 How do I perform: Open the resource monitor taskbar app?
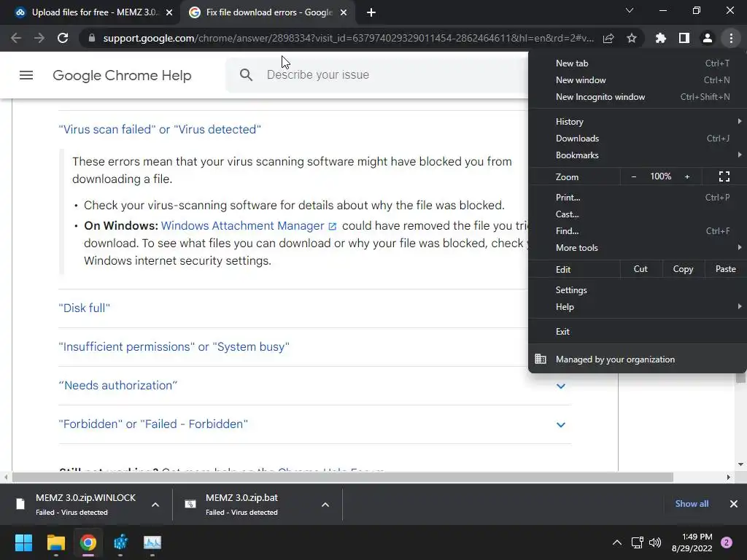pos(152,542)
